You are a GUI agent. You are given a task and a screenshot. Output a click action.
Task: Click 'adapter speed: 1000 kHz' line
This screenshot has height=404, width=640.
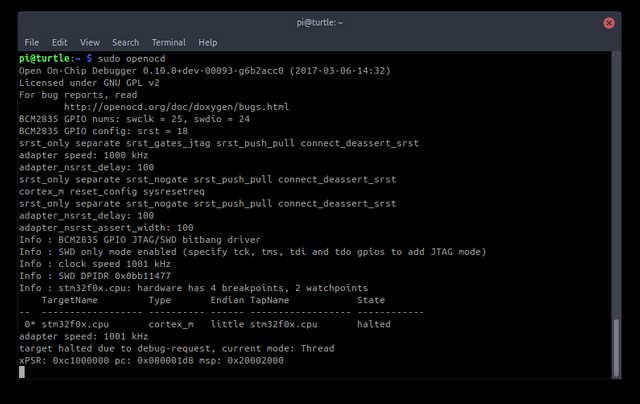click(x=83, y=155)
